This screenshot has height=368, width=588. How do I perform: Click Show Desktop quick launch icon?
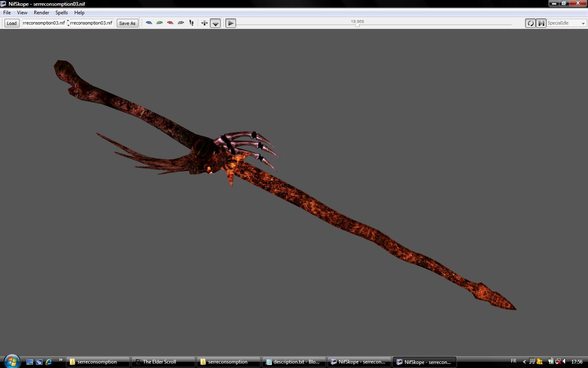30,362
